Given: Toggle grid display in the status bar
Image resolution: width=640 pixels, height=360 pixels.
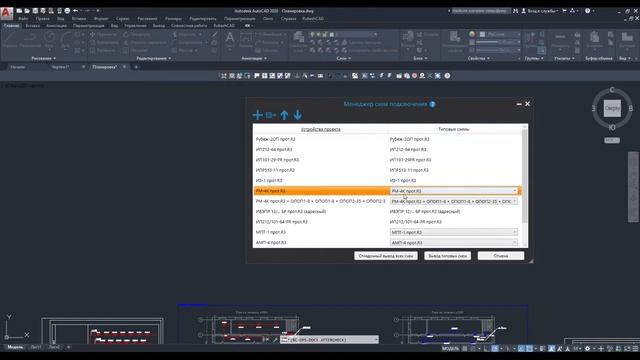Looking at the screenshot, I should coord(465,349).
